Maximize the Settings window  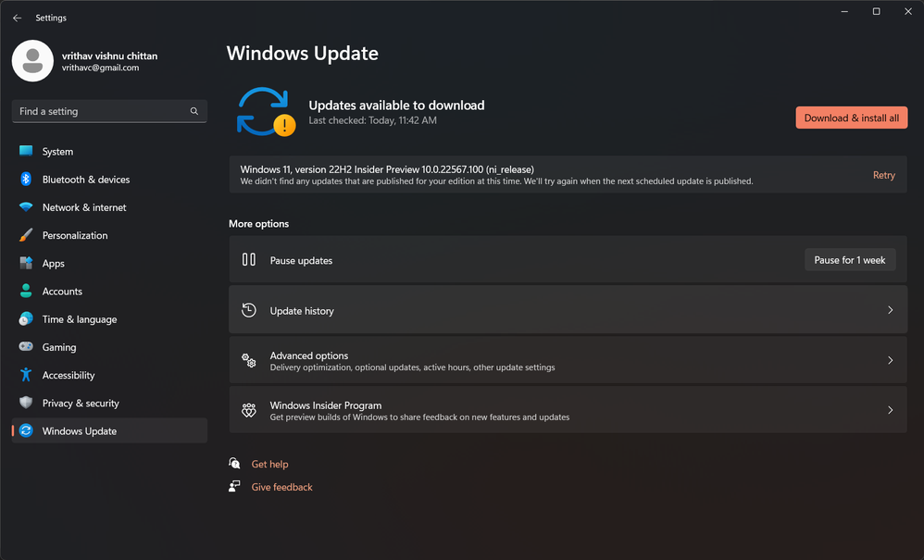tap(876, 11)
